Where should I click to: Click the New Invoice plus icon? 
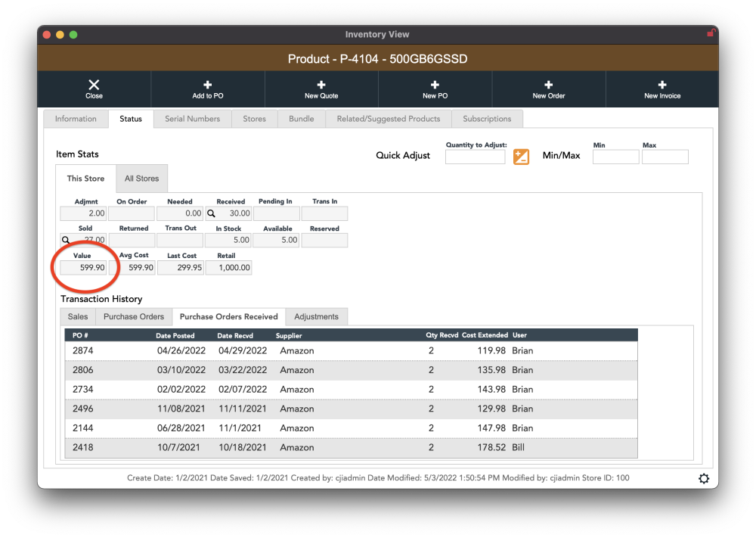(x=662, y=85)
